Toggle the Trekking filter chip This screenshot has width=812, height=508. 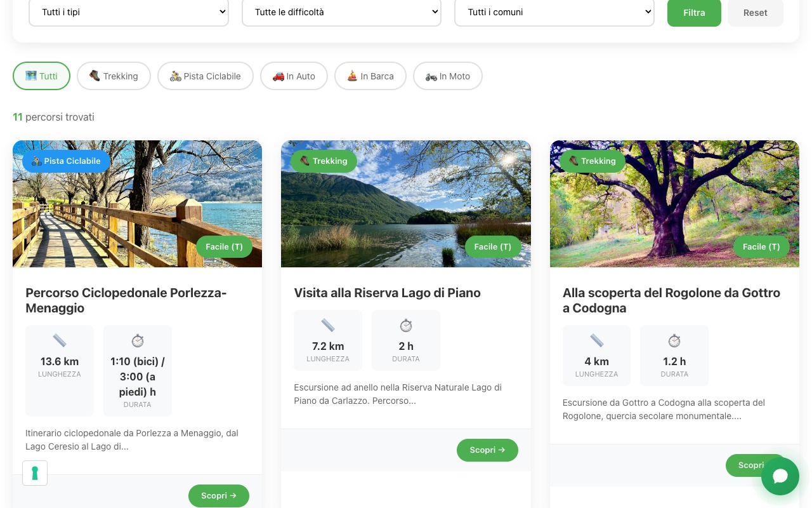click(114, 76)
